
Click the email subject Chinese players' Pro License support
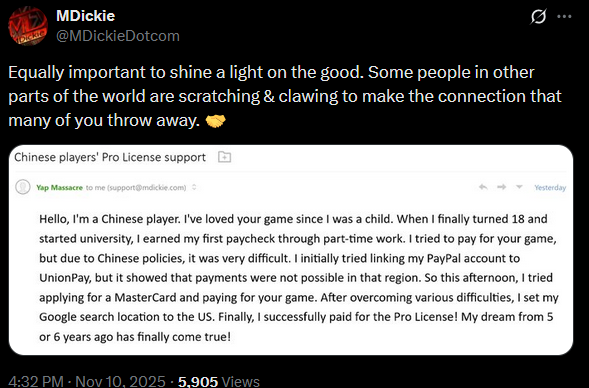coord(110,157)
